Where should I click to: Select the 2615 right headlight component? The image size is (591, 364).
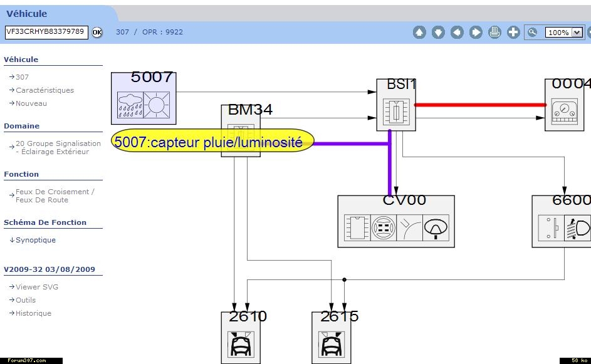coord(332,338)
